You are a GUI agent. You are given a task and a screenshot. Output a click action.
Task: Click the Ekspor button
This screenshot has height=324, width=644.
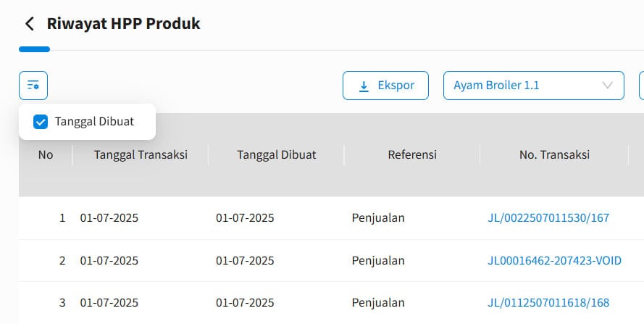click(385, 86)
